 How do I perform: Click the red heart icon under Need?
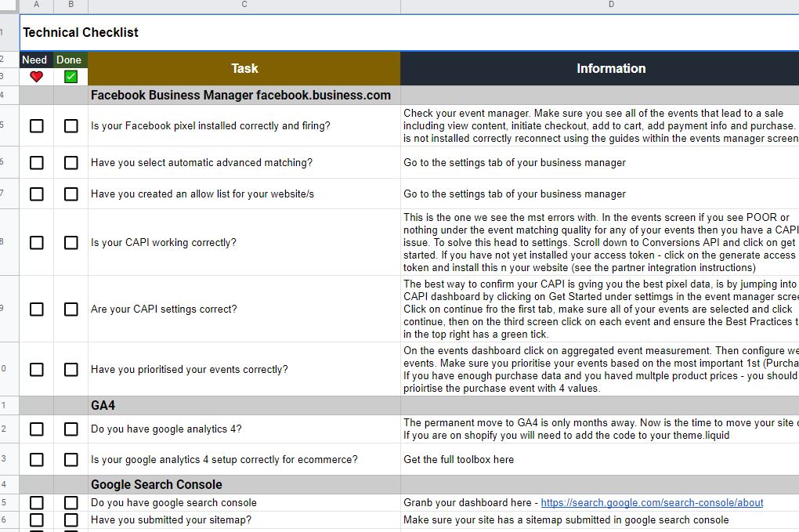click(36, 77)
